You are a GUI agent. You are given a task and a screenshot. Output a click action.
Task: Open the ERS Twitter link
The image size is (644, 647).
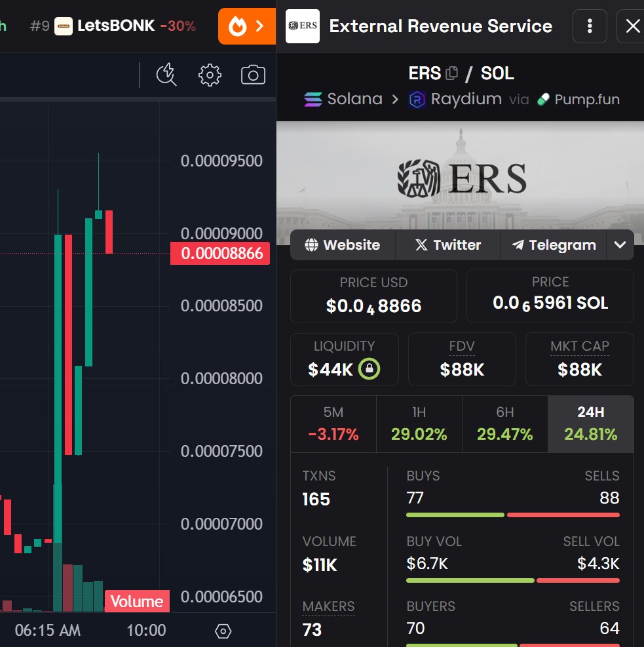448,245
